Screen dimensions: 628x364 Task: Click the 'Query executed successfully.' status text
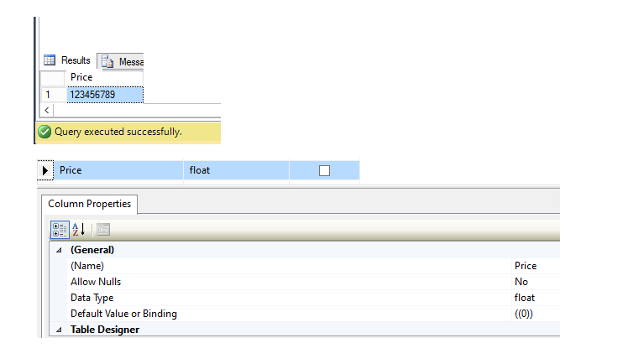point(118,132)
